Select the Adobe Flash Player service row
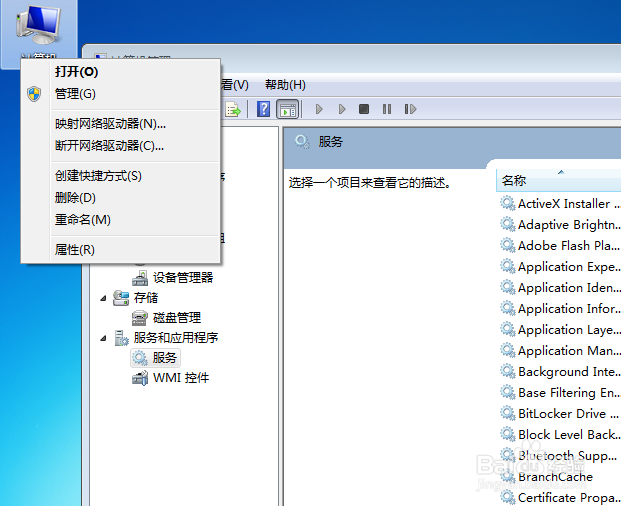This screenshot has height=506, width=621. 560,245
